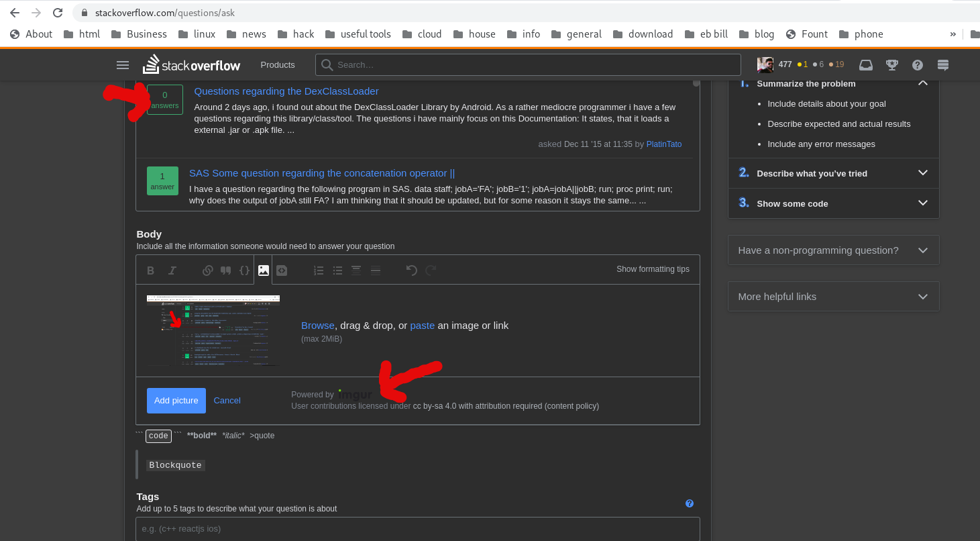
Task: Click the paste link in image uploader
Action: (423, 326)
